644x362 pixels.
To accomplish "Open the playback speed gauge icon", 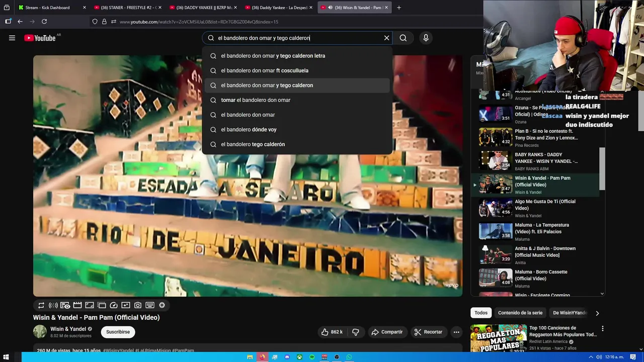I will (114, 305).
